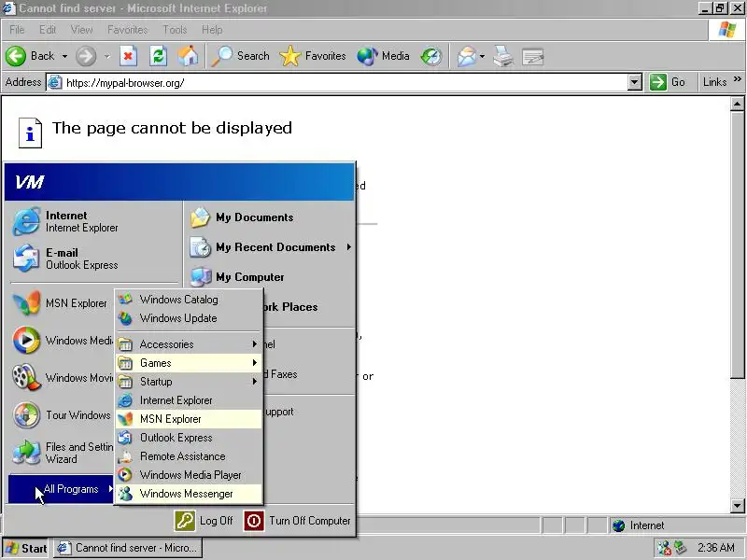Open the Forward history dropdown arrow
Screen dimensions: 747x560
(x=107, y=56)
